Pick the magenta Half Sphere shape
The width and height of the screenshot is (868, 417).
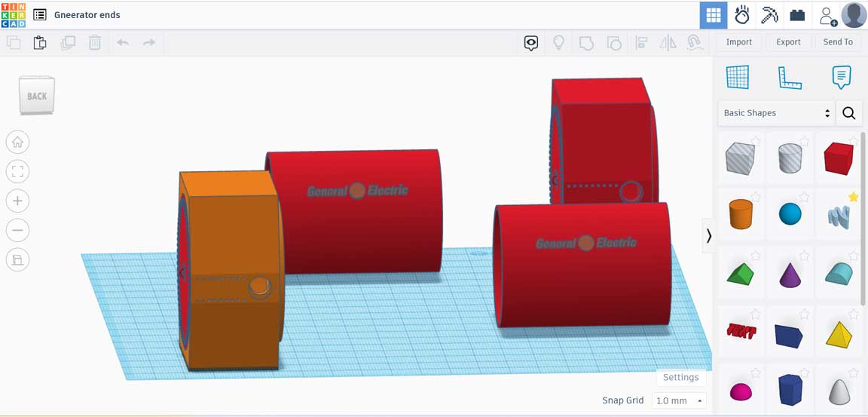(741, 391)
